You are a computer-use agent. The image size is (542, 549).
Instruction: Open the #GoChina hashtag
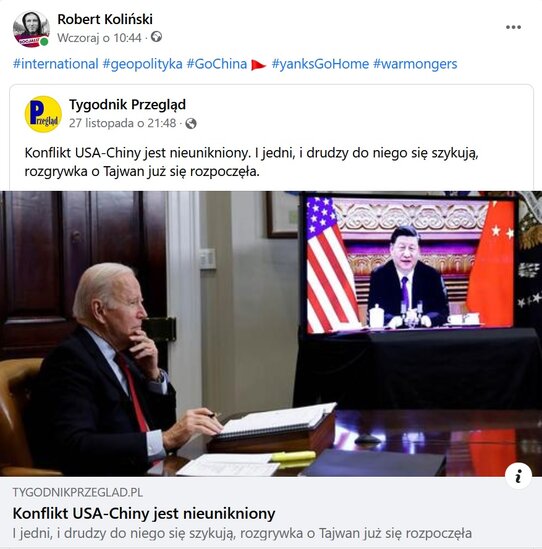(217, 64)
